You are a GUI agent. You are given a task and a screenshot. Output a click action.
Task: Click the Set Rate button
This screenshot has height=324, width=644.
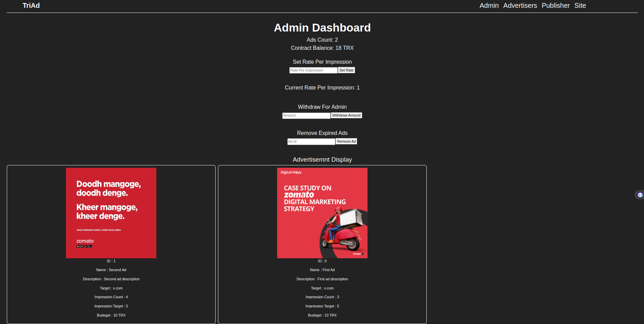pos(347,70)
